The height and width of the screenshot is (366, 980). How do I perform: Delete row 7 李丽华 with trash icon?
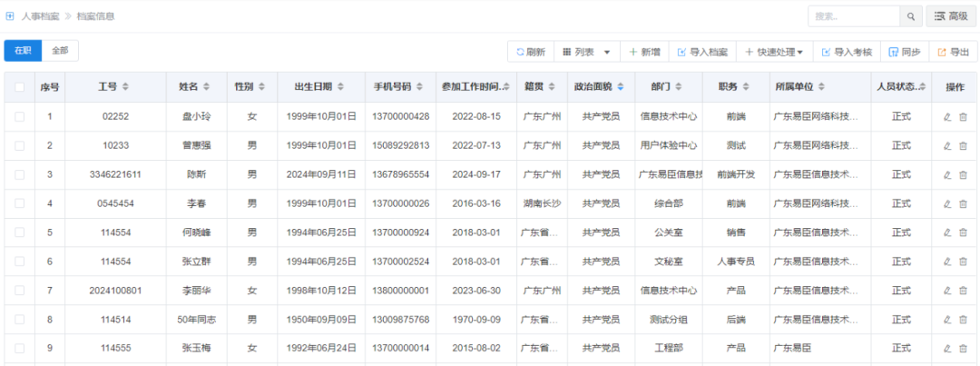(x=963, y=291)
